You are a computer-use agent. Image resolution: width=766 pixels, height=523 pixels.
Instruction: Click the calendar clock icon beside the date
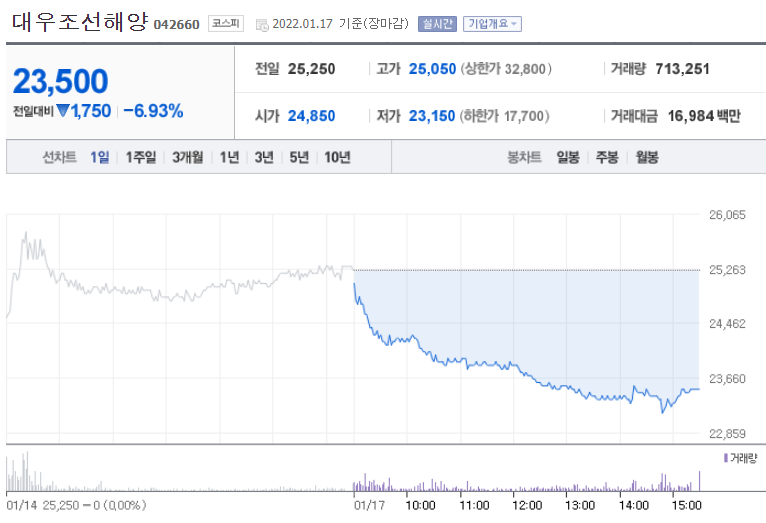(262, 25)
